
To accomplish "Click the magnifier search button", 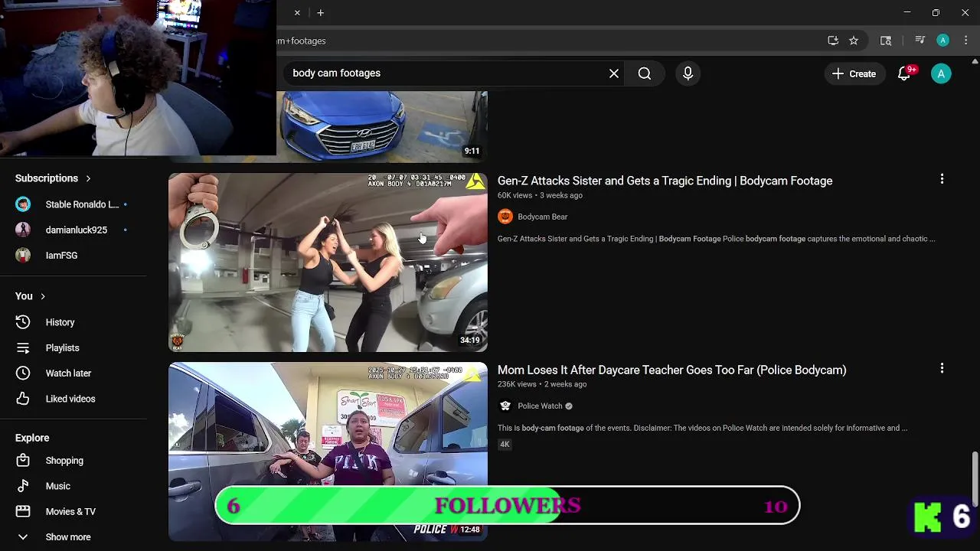I will [645, 73].
